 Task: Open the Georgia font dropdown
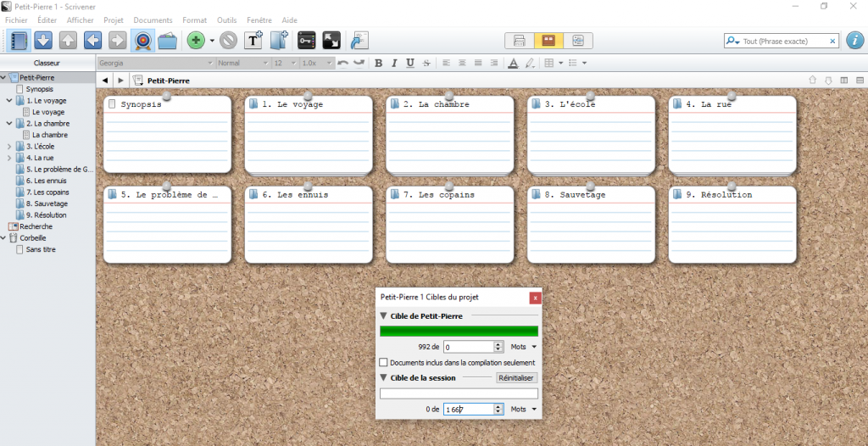tap(156, 63)
